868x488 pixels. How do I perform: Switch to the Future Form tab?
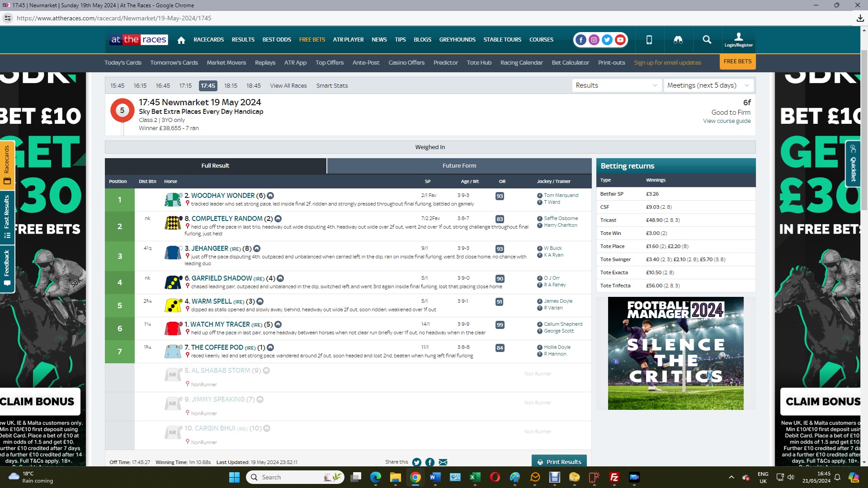coord(459,166)
